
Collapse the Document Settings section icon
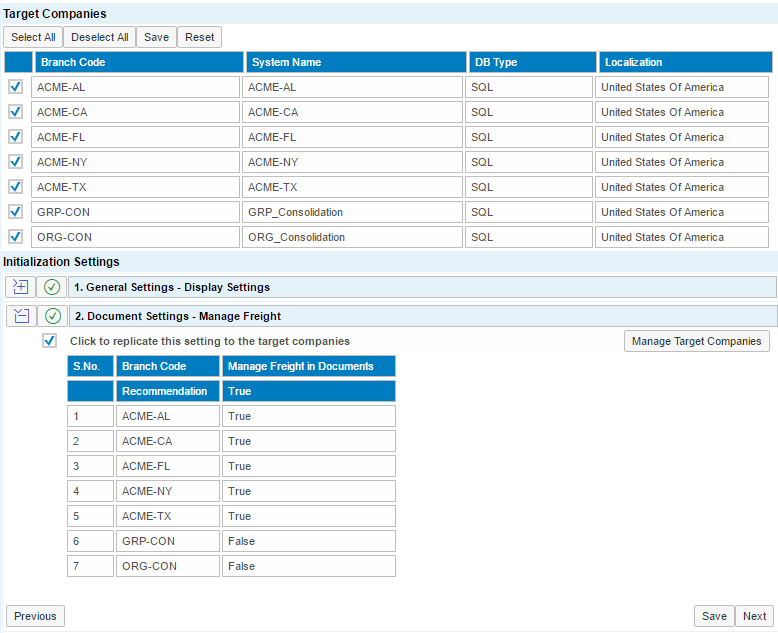[20, 316]
